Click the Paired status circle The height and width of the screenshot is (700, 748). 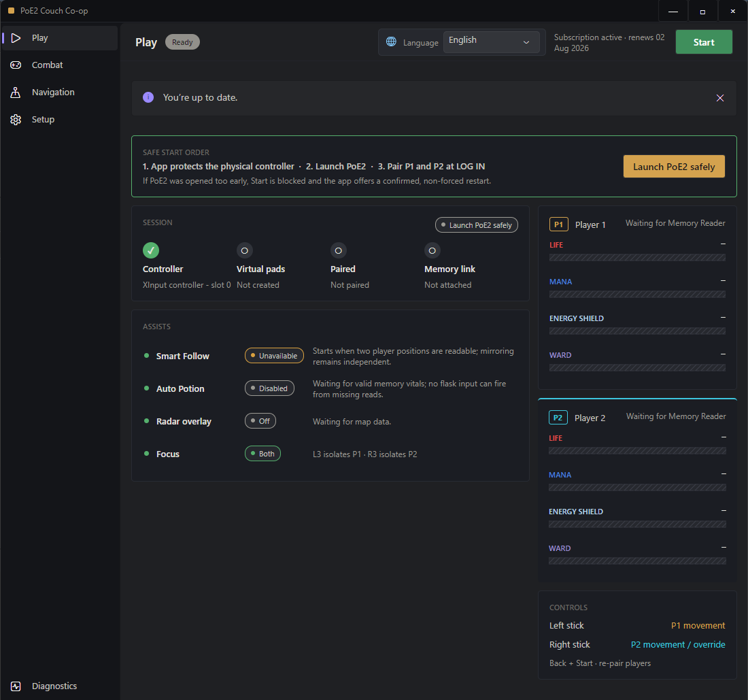[x=338, y=250]
